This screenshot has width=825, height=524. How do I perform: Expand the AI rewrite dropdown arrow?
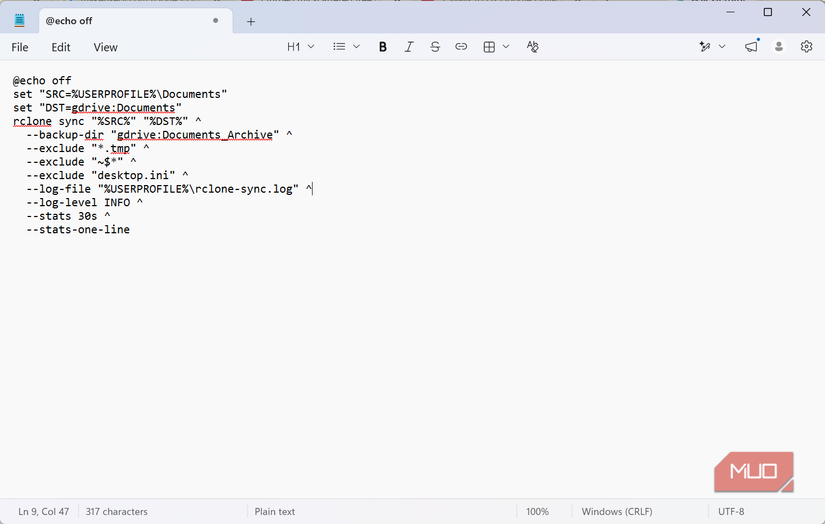pyautogui.click(x=722, y=47)
